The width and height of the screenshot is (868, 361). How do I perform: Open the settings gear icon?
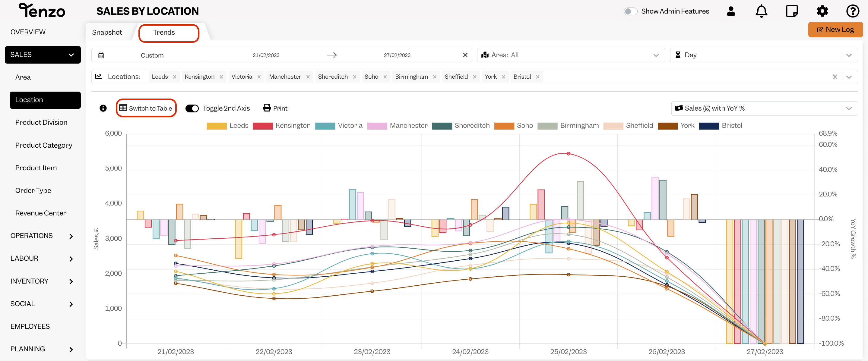(x=822, y=11)
